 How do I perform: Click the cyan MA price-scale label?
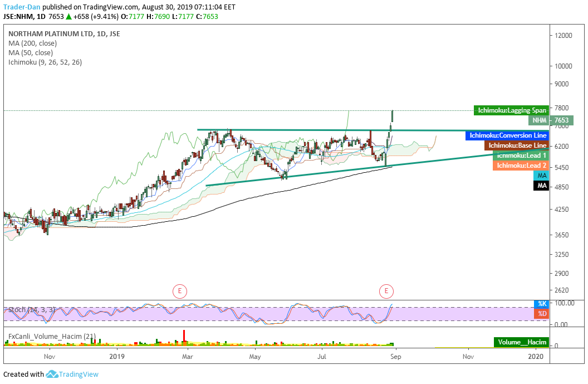541,176
